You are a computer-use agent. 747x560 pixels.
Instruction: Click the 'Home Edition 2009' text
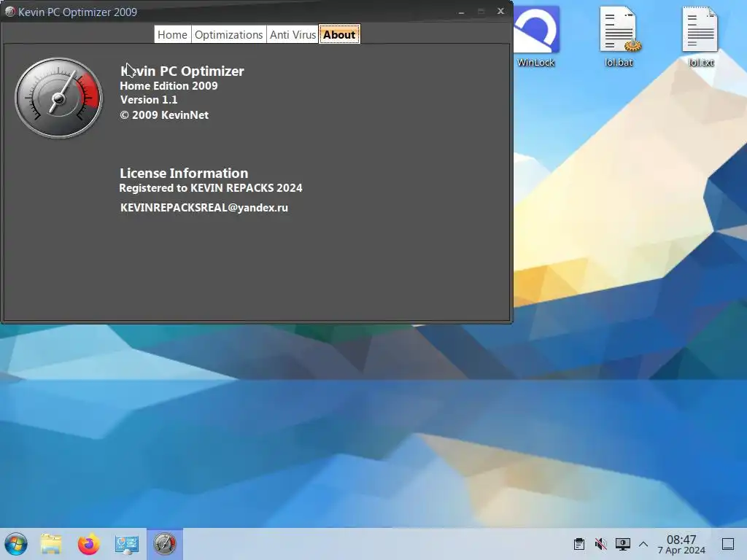click(x=169, y=86)
